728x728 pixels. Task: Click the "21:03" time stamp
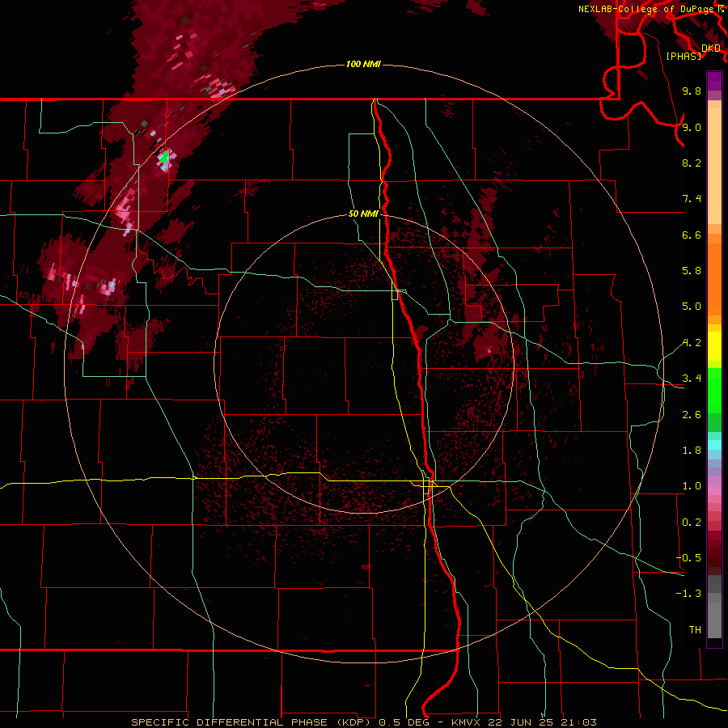coord(579,722)
